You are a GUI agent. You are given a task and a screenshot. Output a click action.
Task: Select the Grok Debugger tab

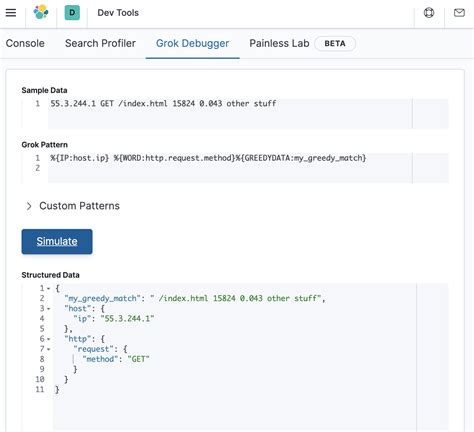coord(192,43)
